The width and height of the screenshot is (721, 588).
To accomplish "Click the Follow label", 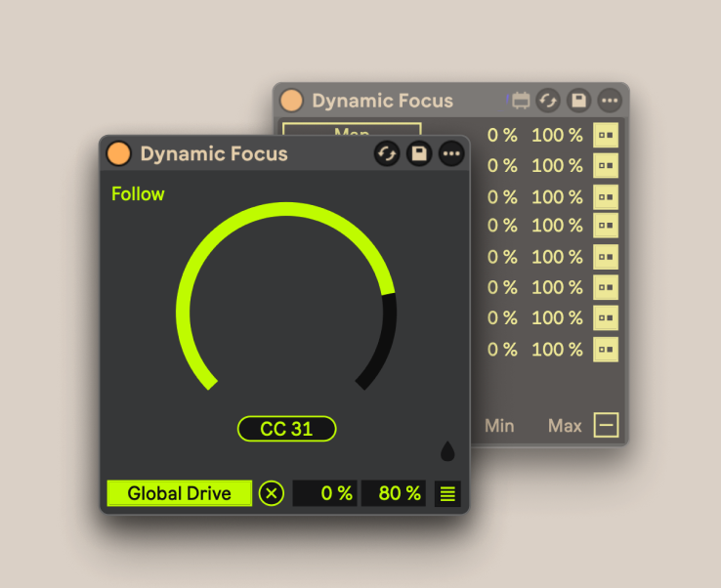I will click(x=138, y=194).
